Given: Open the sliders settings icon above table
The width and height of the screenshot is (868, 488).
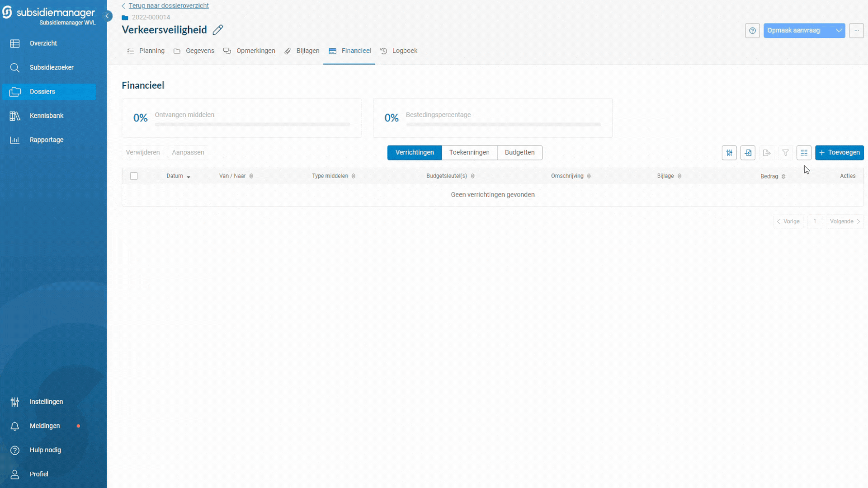Looking at the screenshot, I should click(729, 153).
